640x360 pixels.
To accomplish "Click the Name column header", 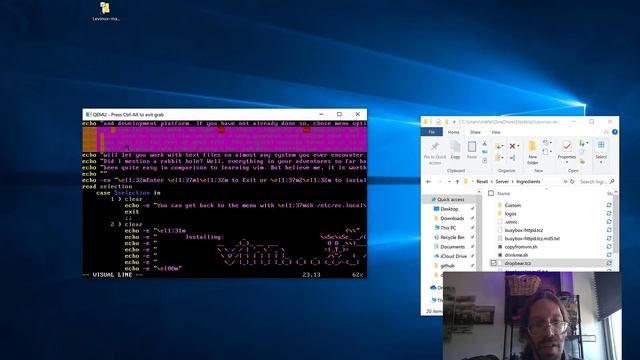I will (x=504, y=193).
